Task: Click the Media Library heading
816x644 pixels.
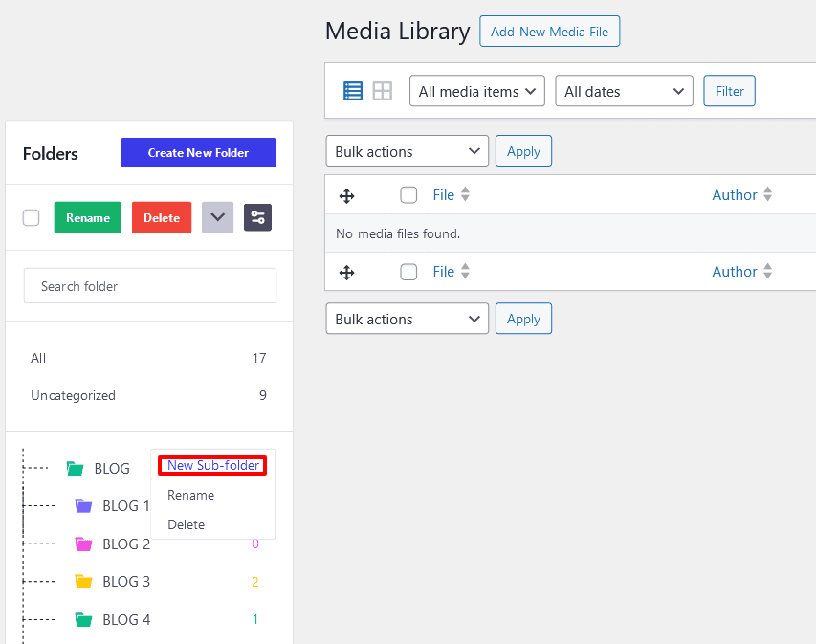Action: 398,32
